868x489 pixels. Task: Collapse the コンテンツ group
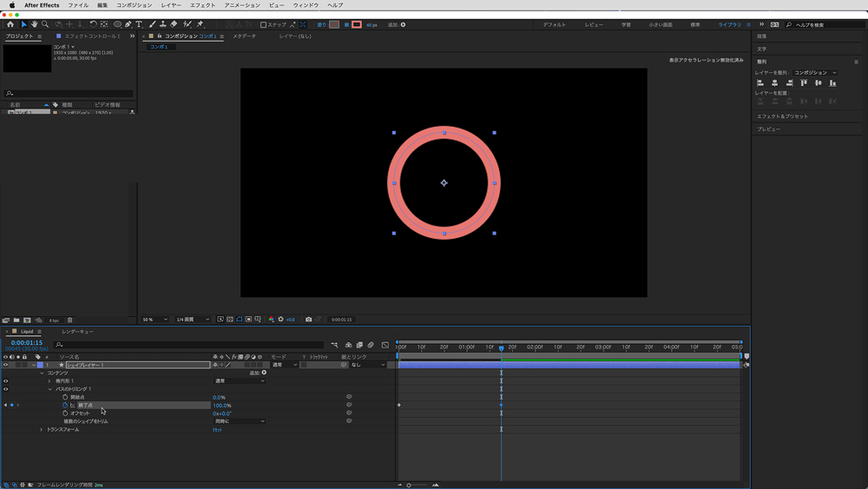tap(41, 373)
